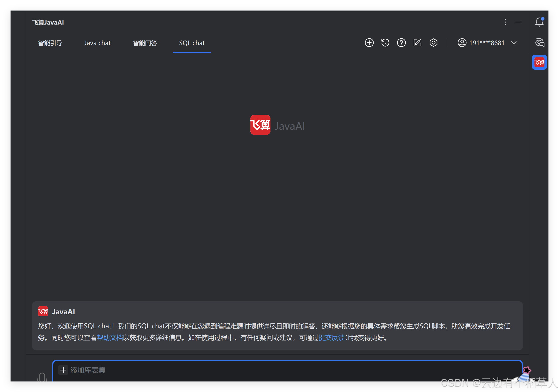Open chat history clock icon

tap(385, 43)
